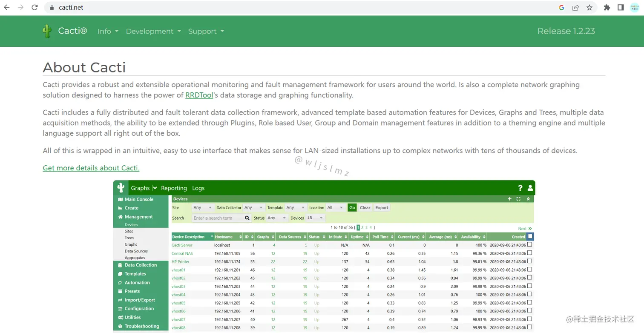Check the Central NAS row checkbox
Image resolution: width=644 pixels, height=333 pixels.
coord(530,253)
